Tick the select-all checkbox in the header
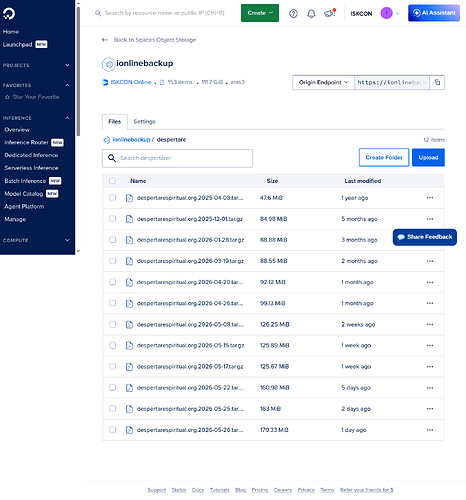 [x=112, y=181]
